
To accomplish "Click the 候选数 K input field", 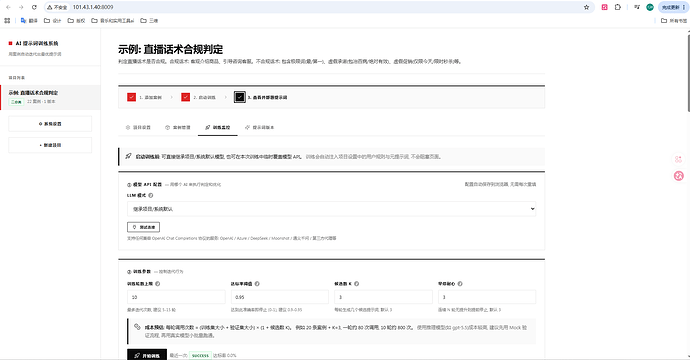I will pos(383,297).
